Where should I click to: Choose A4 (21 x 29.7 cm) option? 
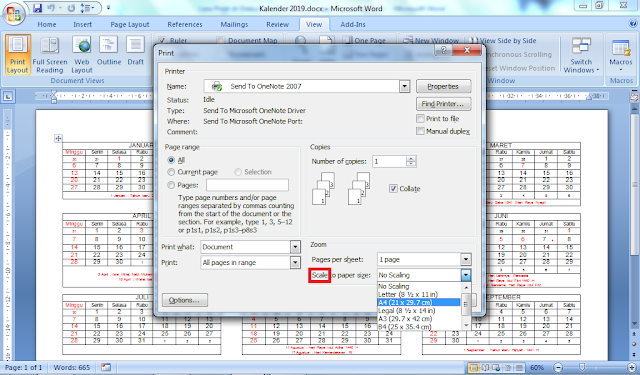(x=419, y=302)
